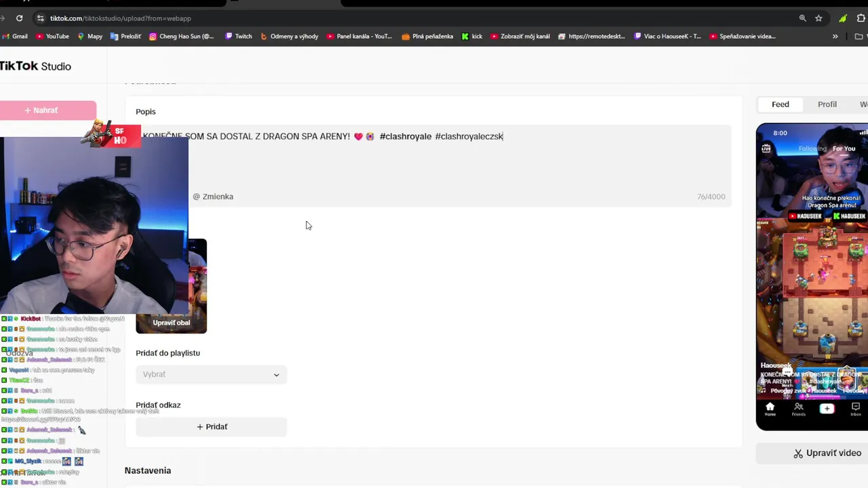The width and height of the screenshot is (868, 488).
Task: Open the Odmeny a výhody bookmark
Action: [x=290, y=37]
